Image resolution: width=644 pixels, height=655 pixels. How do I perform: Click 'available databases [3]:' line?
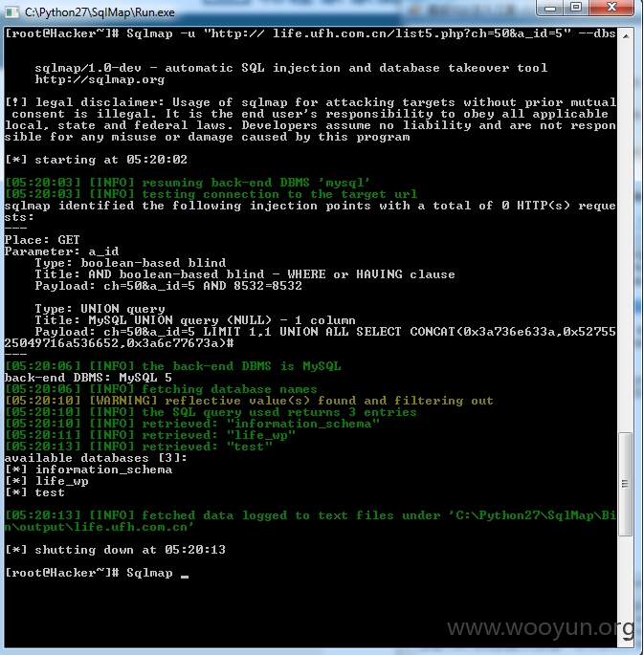click(96, 458)
